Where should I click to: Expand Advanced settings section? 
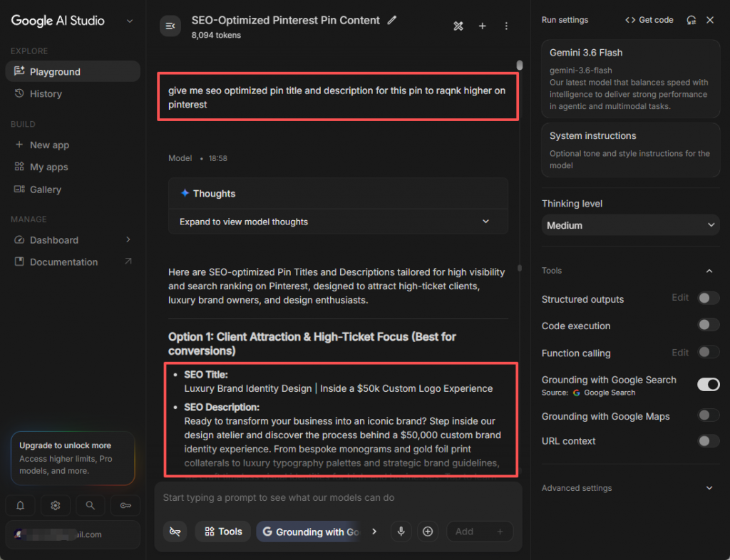(x=630, y=488)
